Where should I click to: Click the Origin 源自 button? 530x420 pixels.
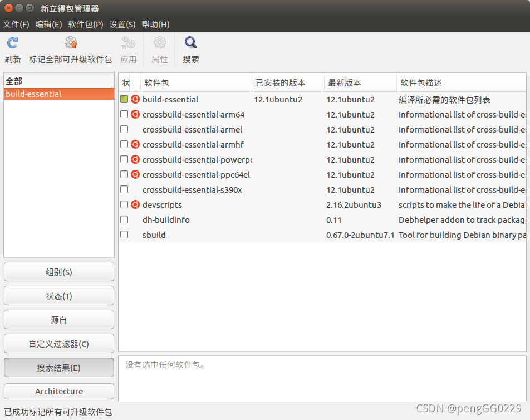click(59, 320)
